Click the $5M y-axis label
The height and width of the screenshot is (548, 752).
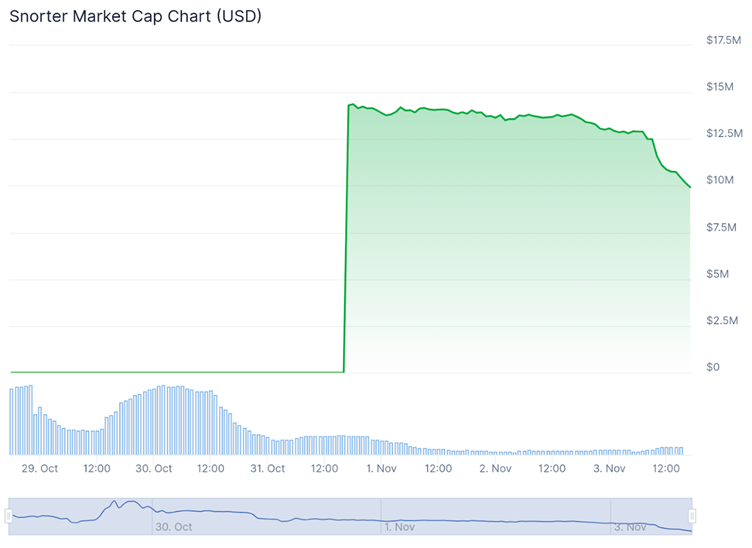717,273
